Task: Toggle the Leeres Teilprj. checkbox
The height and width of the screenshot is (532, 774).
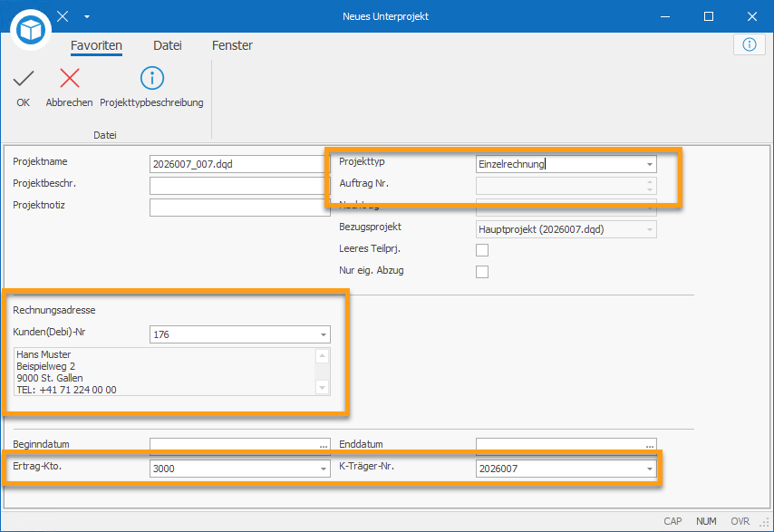Action: coord(482,250)
